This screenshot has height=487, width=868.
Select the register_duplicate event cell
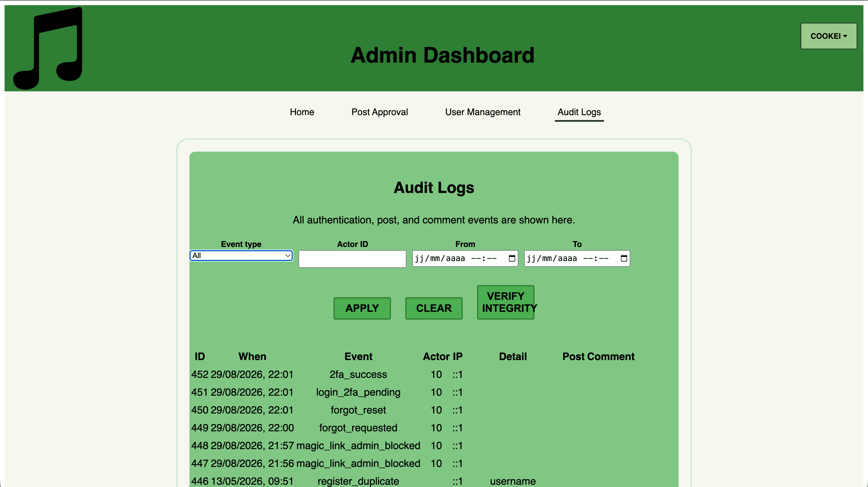(358, 481)
